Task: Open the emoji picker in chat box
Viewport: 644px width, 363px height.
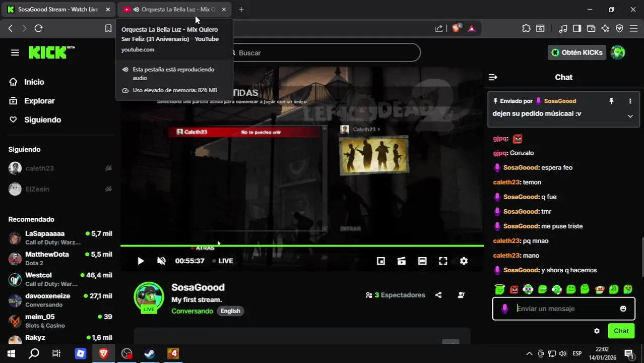Action: [623, 309]
